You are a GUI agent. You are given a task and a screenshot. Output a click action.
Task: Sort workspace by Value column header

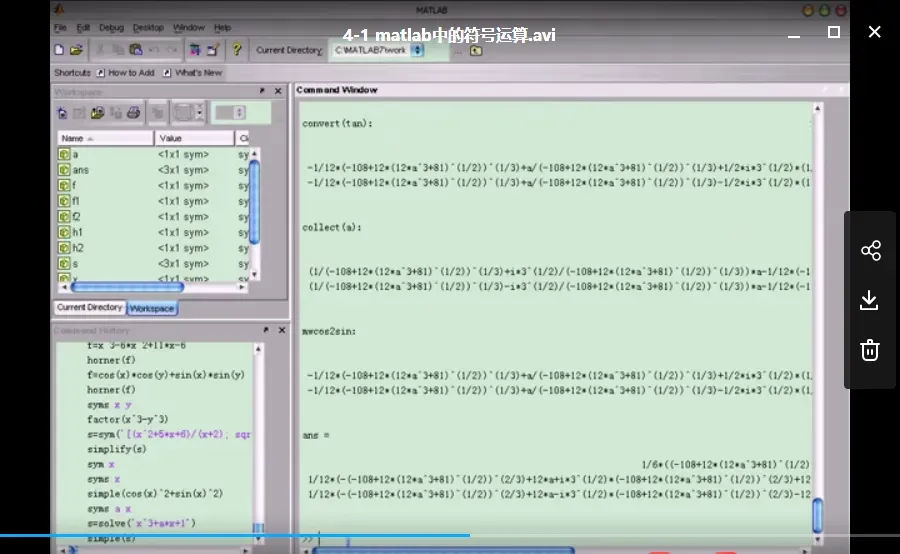click(195, 138)
